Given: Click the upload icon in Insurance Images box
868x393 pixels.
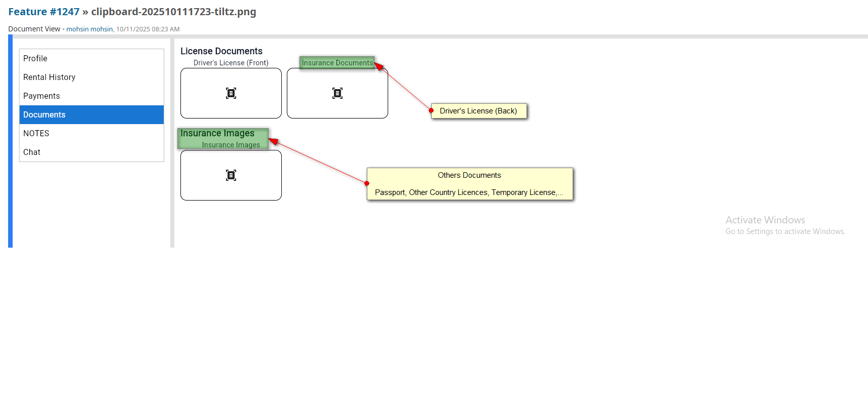Looking at the screenshot, I should point(231,175).
